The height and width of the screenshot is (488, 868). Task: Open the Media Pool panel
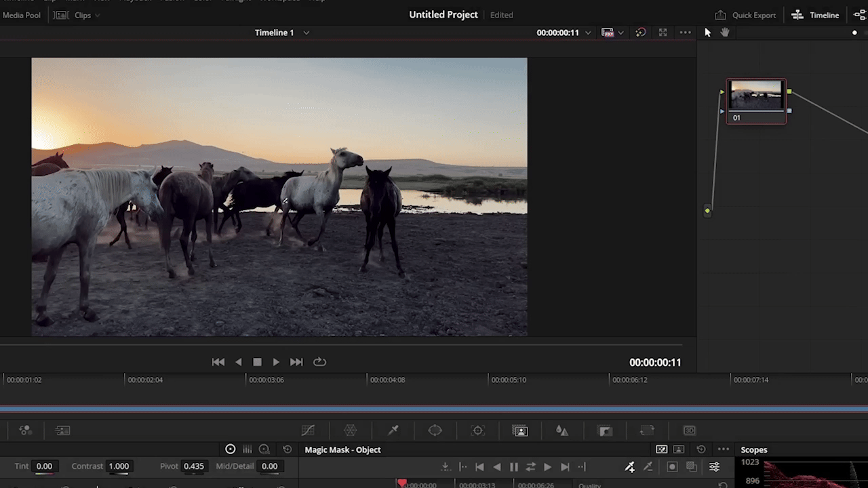tap(21, 15)
